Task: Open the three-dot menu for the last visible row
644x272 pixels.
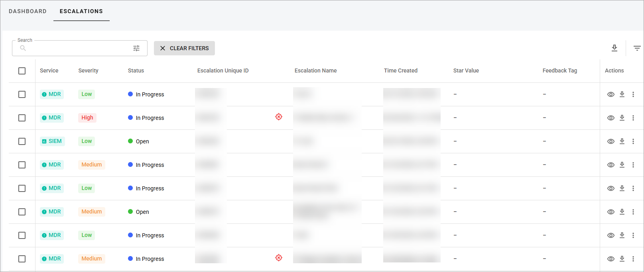Action: point(633,259)
